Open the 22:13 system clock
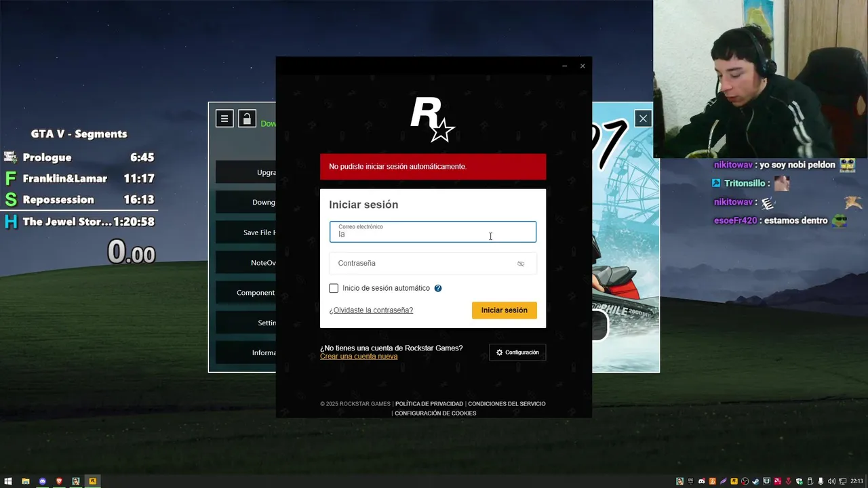The image size is (868, 488). (x=856, y=481)
